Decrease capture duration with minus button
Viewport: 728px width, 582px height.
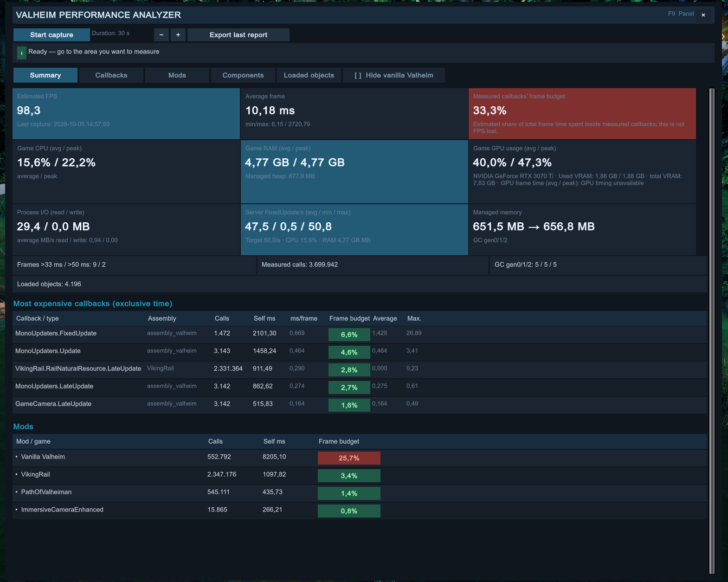point(161,35)
